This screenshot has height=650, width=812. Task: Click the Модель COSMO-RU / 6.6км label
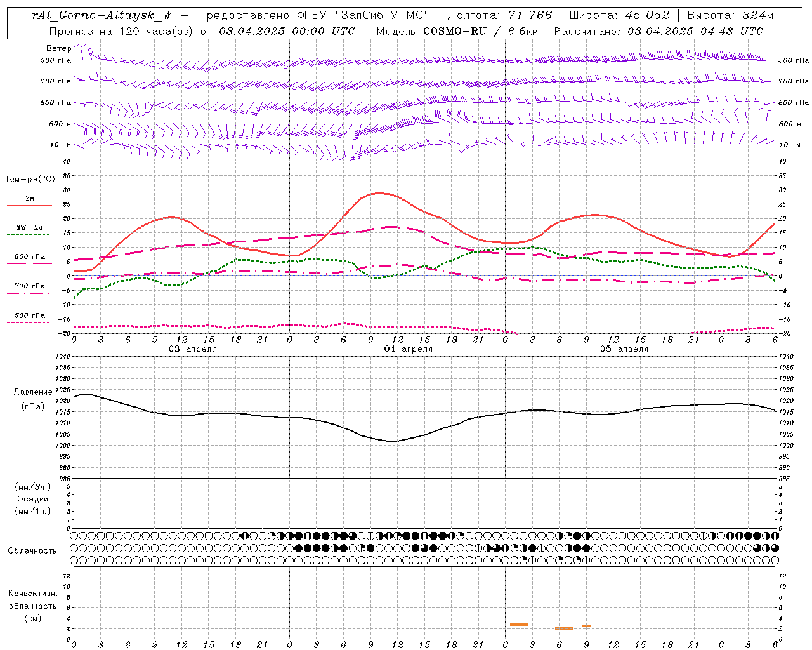pyautogui.click(x=457, y=31)
